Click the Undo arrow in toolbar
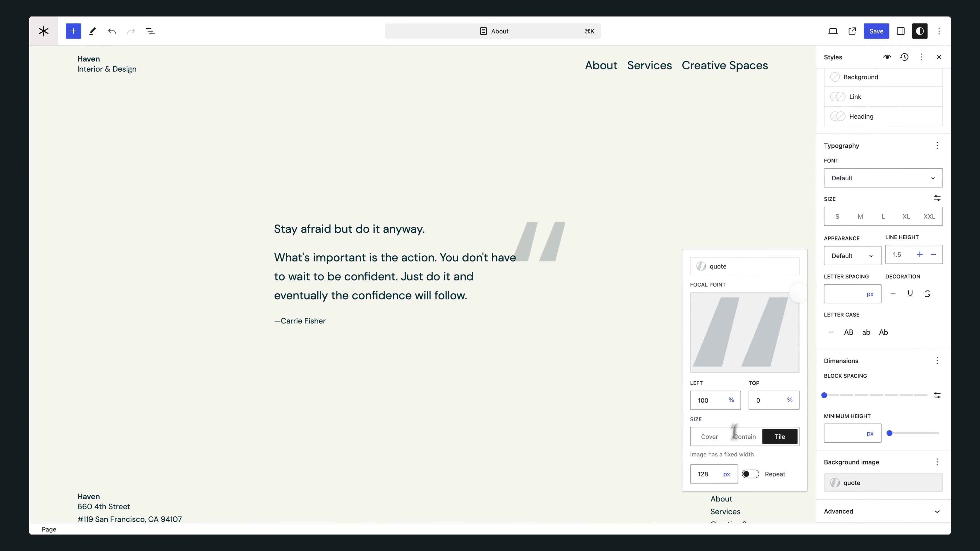This screenshot has width=980, height=551. (x=112, y=31)
